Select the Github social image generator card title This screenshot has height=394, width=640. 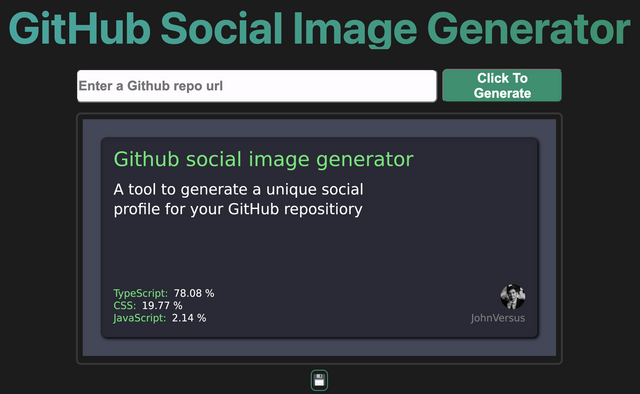pyautogui.click(x=263, y=159)
